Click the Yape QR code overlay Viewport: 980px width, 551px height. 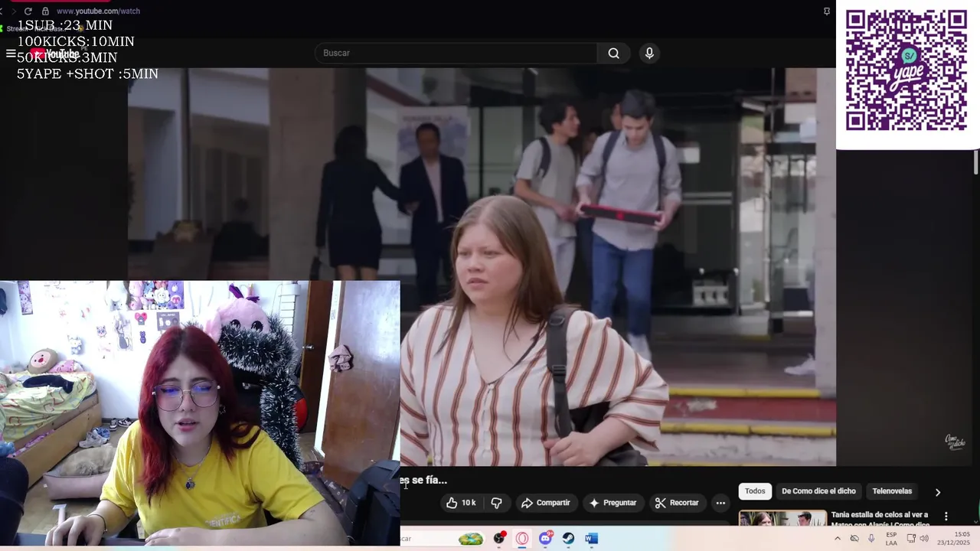click(x=906, y=70)
